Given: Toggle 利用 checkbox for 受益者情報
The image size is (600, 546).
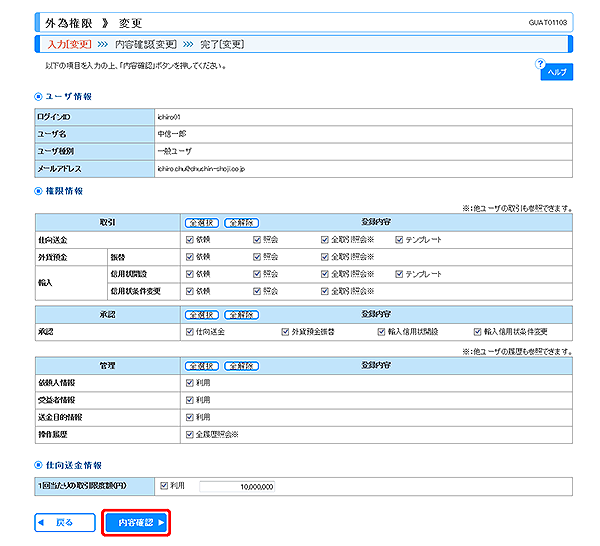Looking at the screenshot, I should click(189, 400).
